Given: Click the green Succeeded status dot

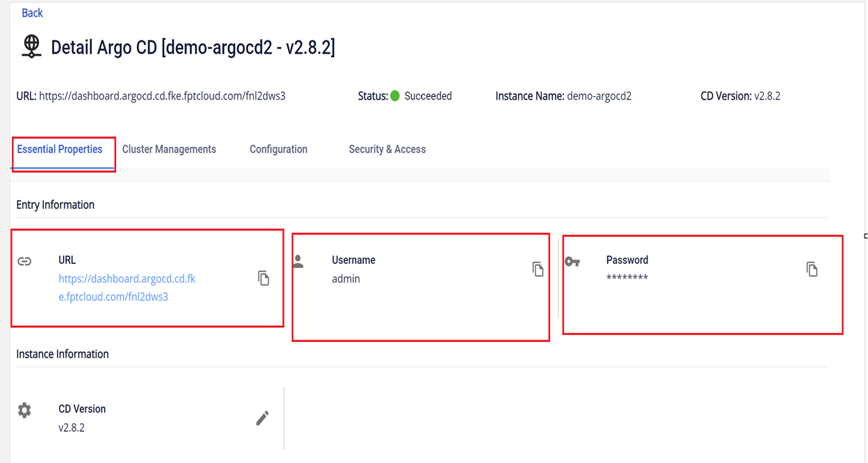Looking at the screenshot, I should coord(395,96).
